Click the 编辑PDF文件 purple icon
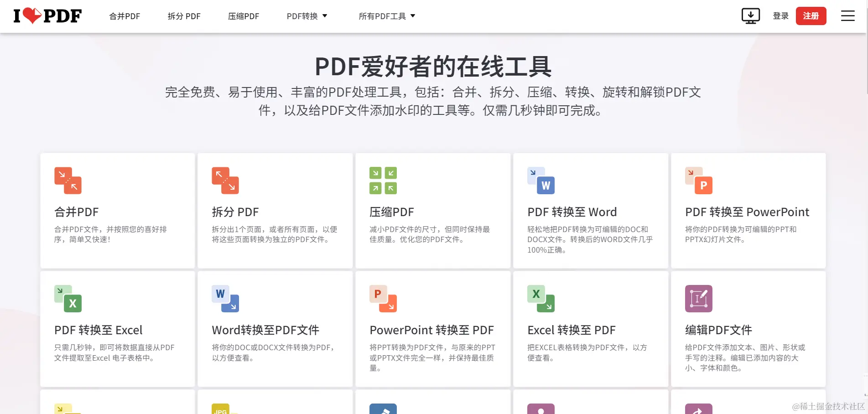This screenshot has height=414, width=868. [699, 299]
